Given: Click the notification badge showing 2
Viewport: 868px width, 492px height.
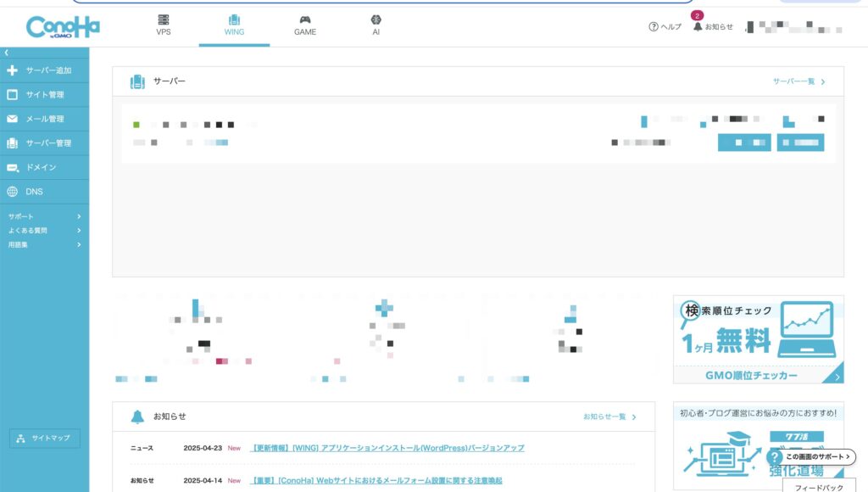Looking at the screenshot, I should (697, 15).
